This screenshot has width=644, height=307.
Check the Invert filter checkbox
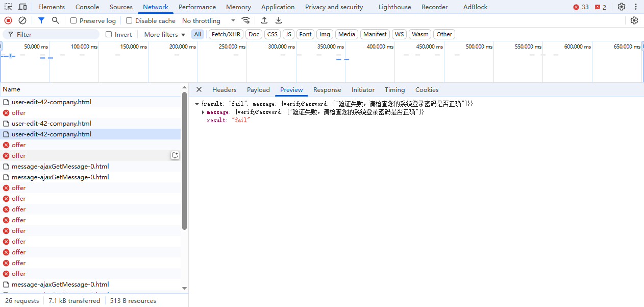[109, 34]
